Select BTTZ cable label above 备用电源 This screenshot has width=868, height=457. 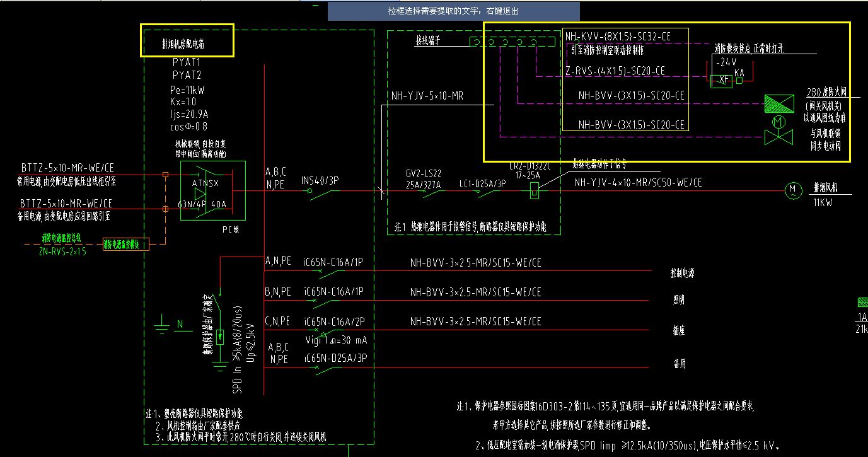(66, 203)
